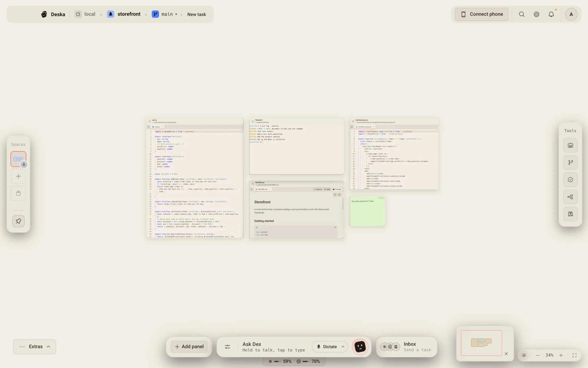Expand the Extras menu
Image resolution: width=588 pixels, height=368 pixels.
coord(35,347)
